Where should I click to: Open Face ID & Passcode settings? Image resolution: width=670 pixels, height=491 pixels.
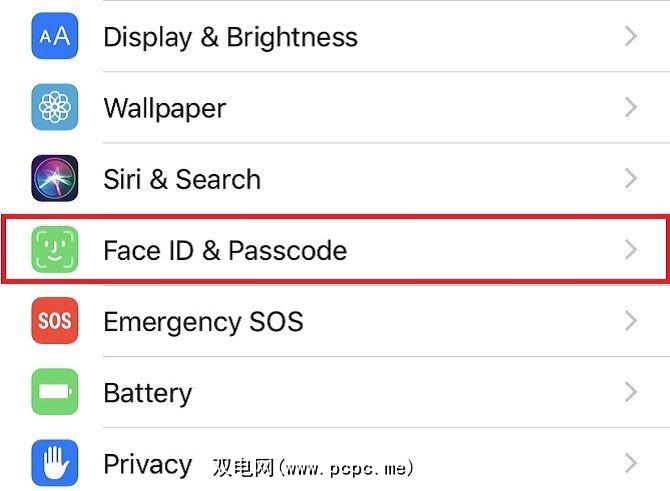click(x=225, y=250)
